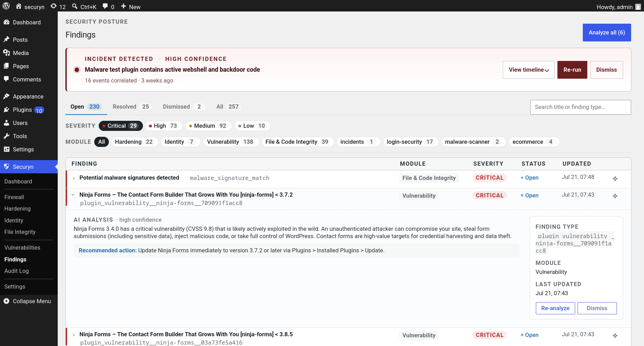The image size is (644, 346).
Task: Open the View timeline dropdown
Action: coord(529,70)
